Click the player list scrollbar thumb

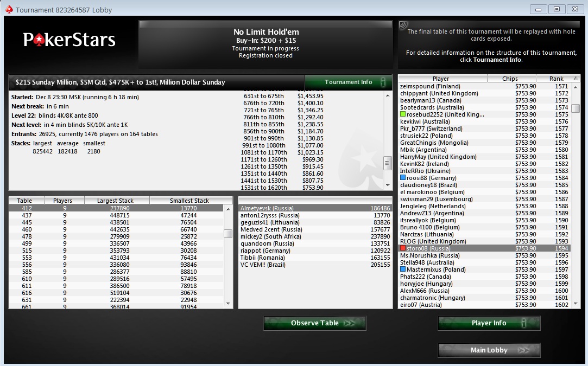click(x=576, y=108)
